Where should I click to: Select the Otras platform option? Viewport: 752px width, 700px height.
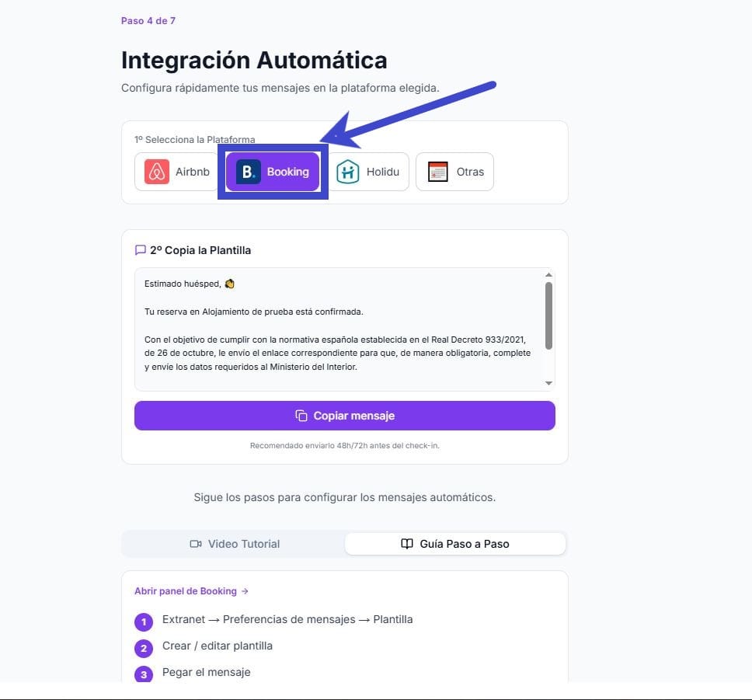[454, 171]
